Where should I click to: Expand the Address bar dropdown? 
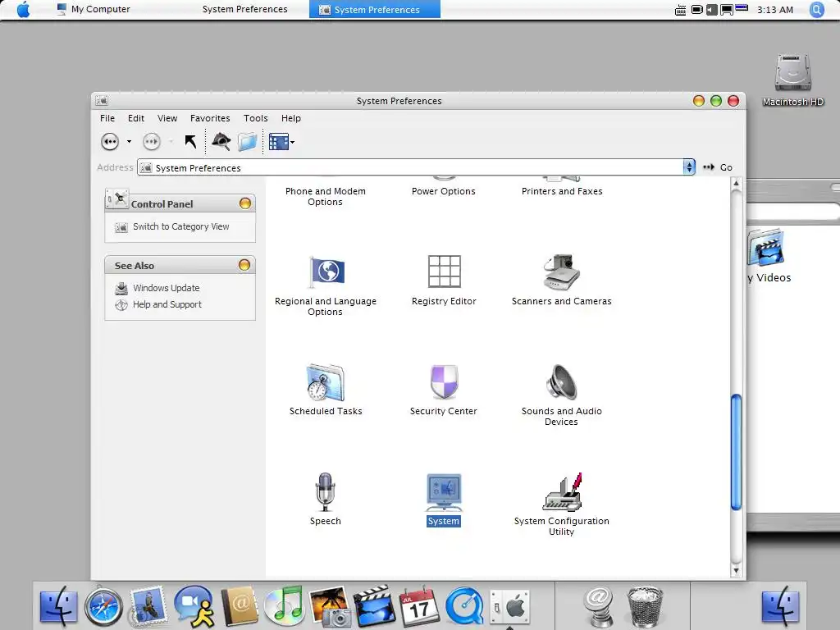[x=689, y=167]
